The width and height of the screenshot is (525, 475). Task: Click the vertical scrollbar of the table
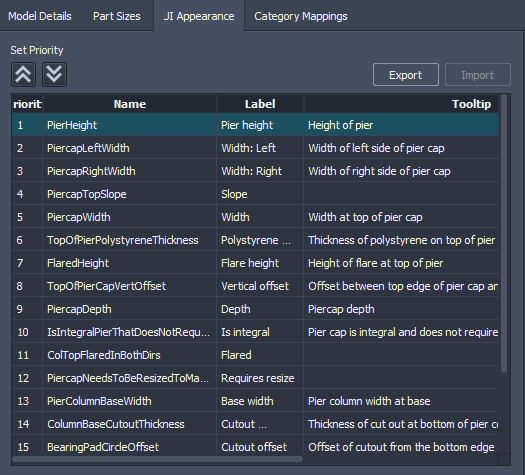504,234
